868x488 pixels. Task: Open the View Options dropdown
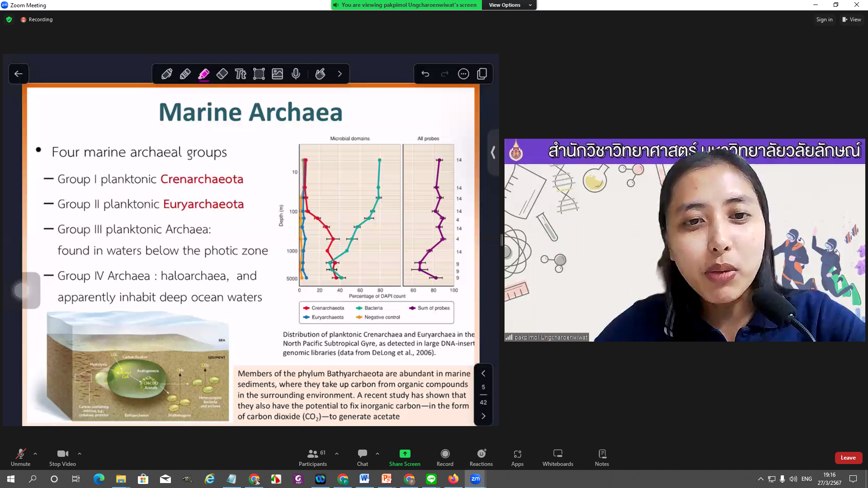[x=509, y=5]
